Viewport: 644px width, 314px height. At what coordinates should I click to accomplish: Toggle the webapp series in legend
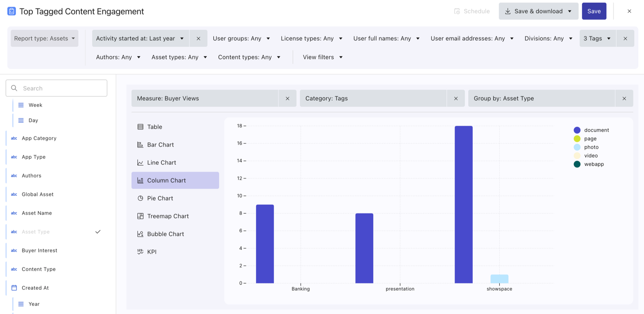pyautogui.click(x=594, y=164)
